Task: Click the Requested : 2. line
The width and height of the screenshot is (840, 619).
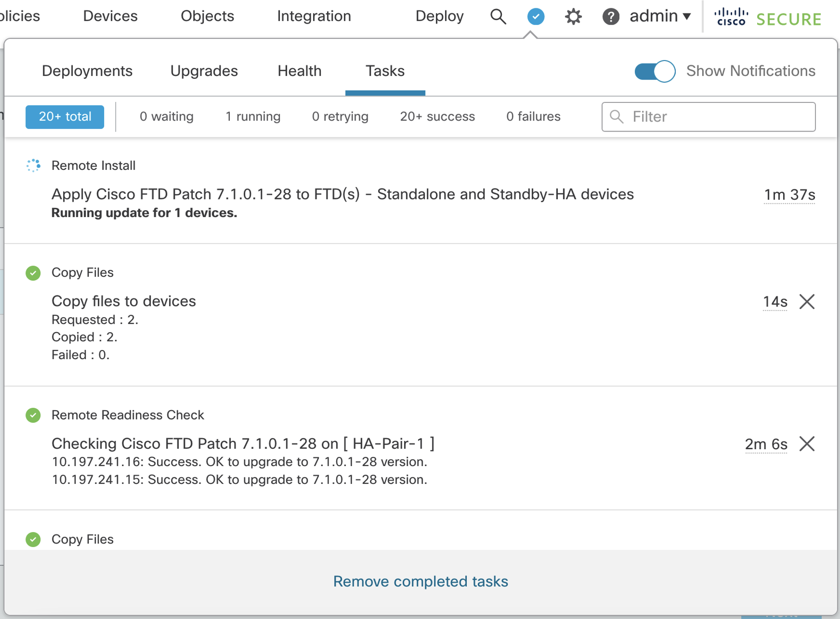Action: (95, 320)
